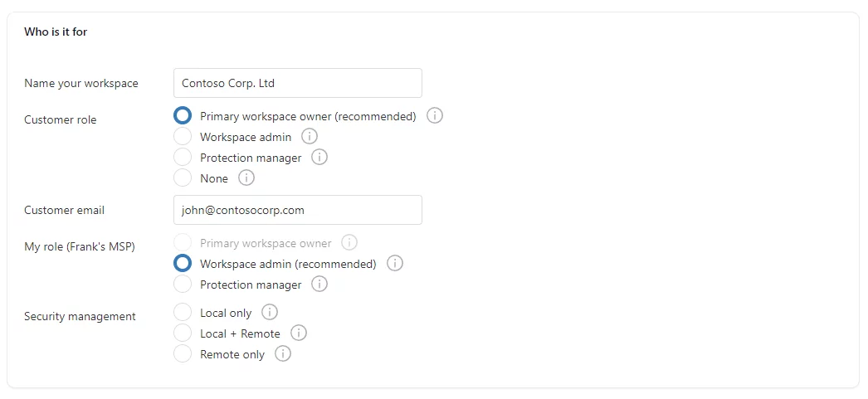
Task: Click info icon beside disabled Primary workspace owner
Action: coord(349,243)
